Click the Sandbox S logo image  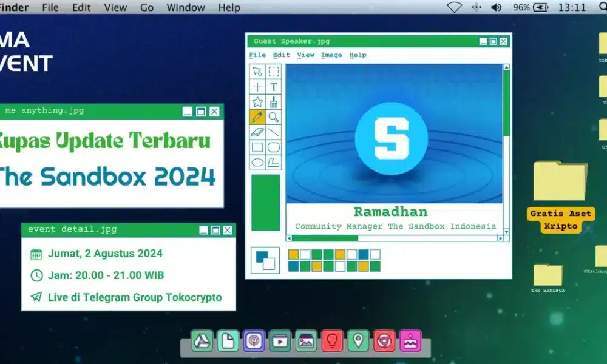click(392, 138)
